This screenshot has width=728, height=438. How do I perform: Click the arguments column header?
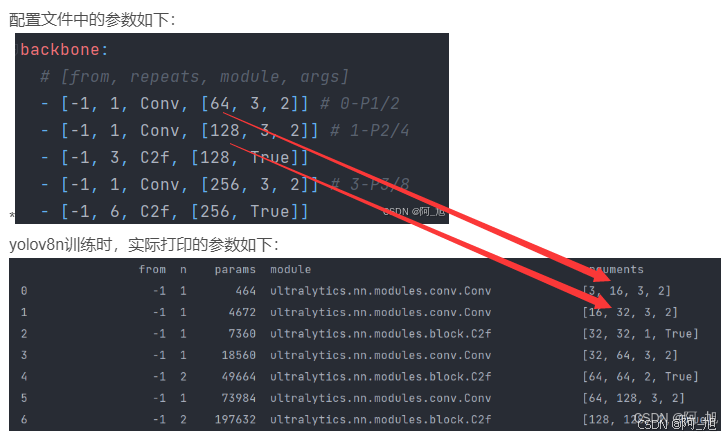point(613,269)
